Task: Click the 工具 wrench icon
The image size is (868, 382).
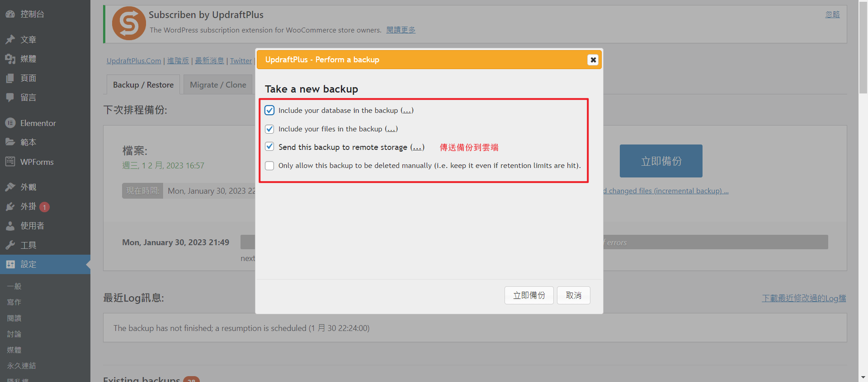Action: tap(10, 245)
